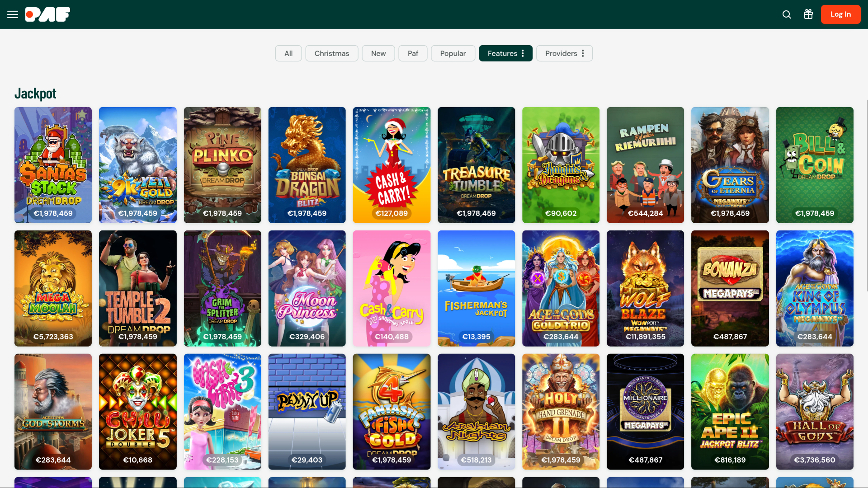Switch to the Popular games tab
The height and width of the screenshot is (488, 868).
(453, 53)
